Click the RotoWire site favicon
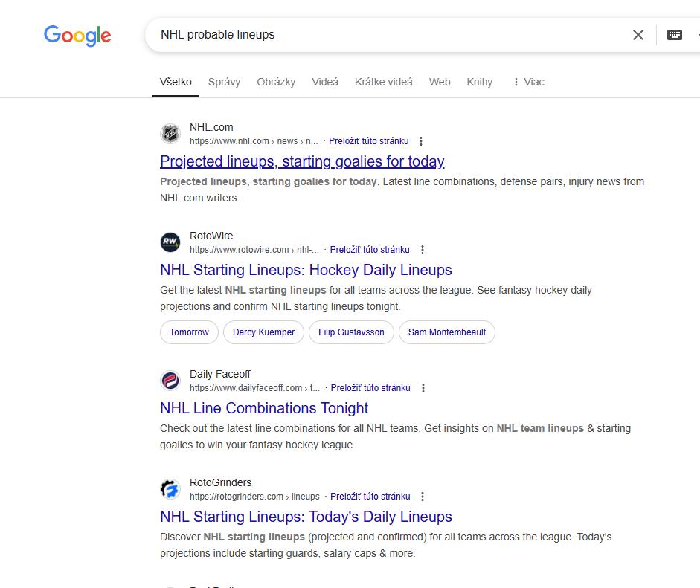The image size is (700, 588). point(170,242)
